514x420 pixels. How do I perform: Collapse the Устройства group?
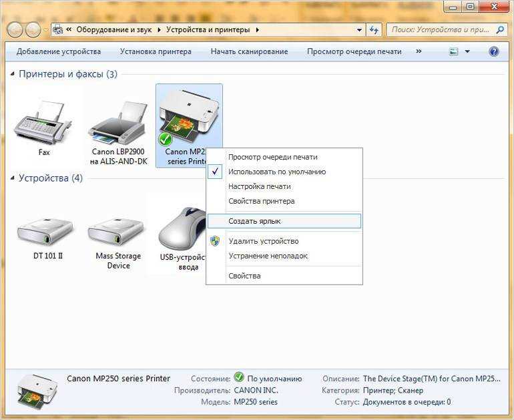13,178
